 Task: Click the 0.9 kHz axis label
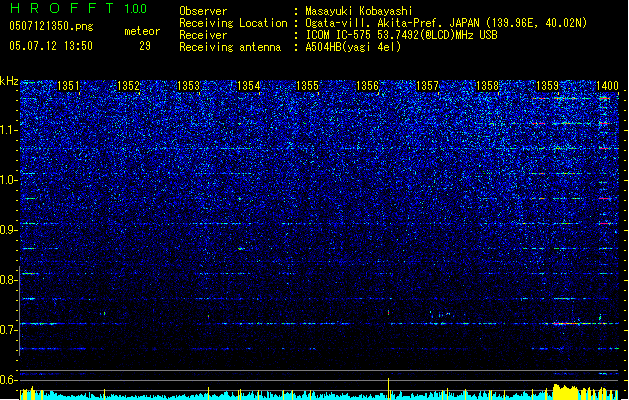click(x=9, y=230)
